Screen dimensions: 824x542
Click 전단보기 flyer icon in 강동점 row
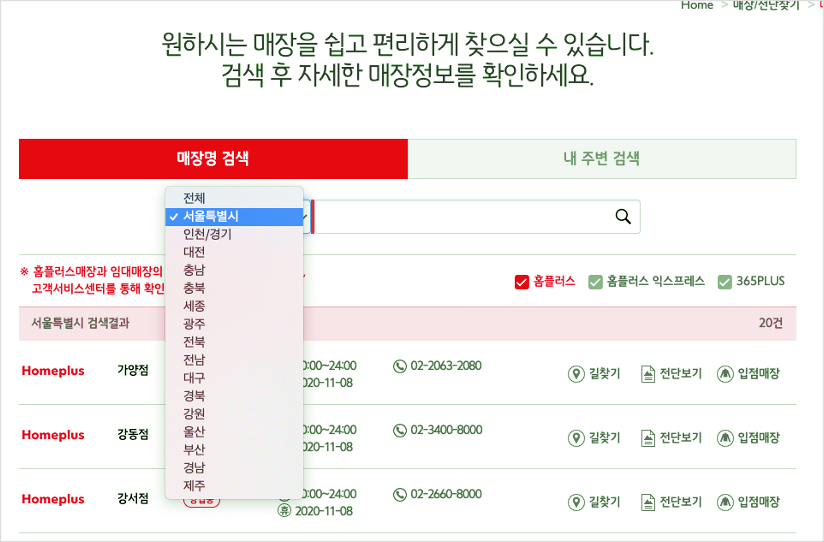pyautogui.click(x=648, y=438)
